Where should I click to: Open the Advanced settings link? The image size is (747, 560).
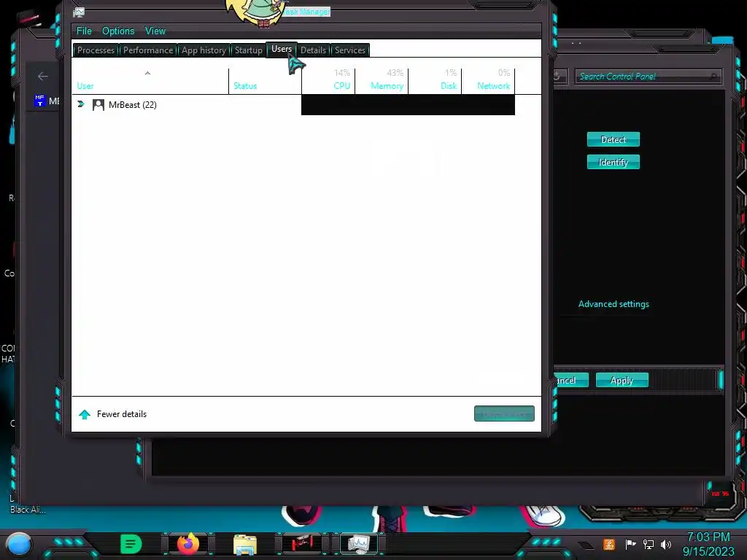click(614, 304)
